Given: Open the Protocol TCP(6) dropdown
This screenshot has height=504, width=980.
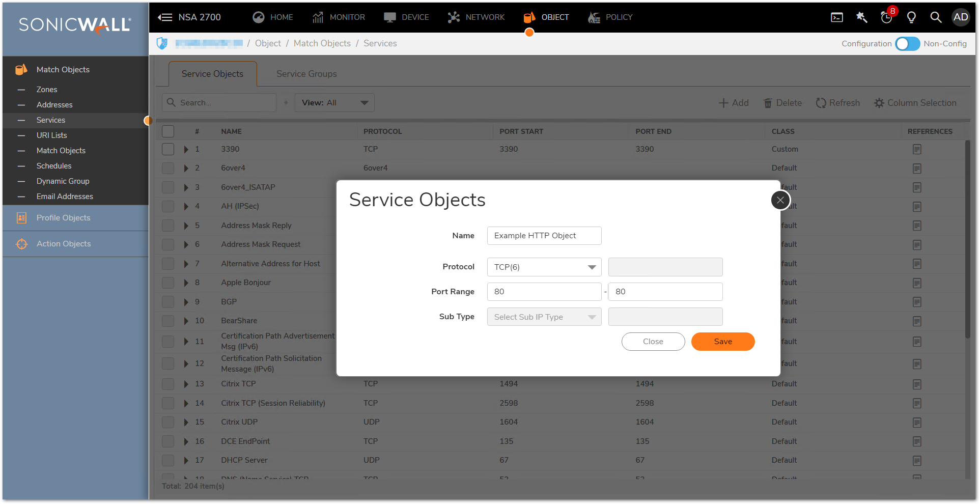Looking at the screenshot, I should point(544,267).
